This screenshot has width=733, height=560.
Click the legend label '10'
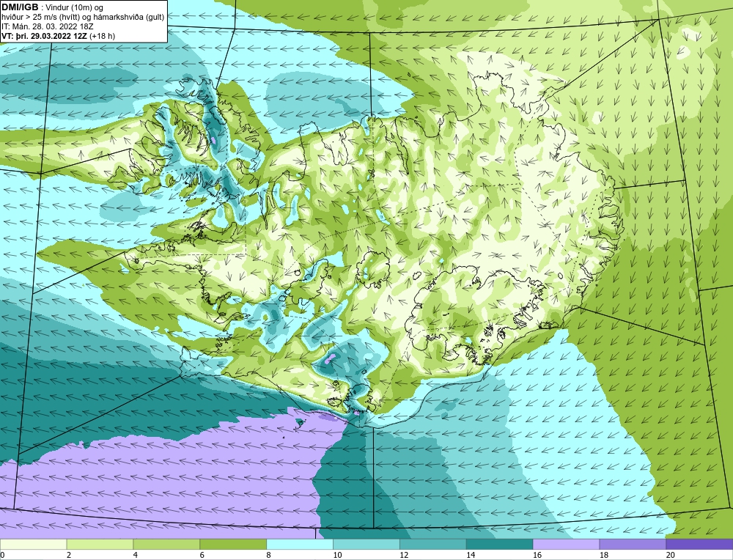pos(337,555)
